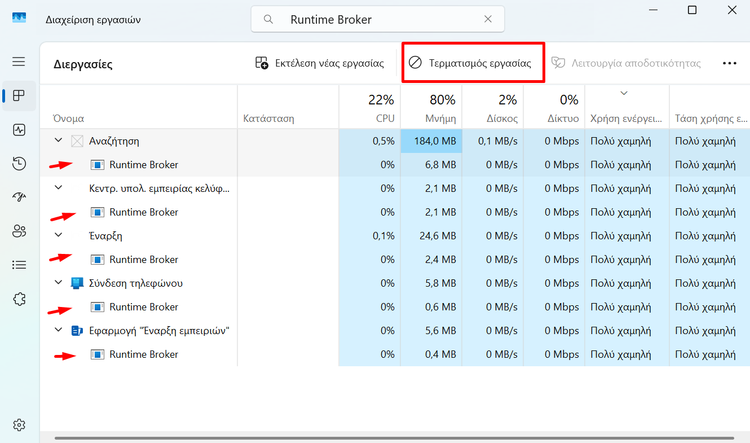Open Startup apps page in sidebar

point(19,197)
